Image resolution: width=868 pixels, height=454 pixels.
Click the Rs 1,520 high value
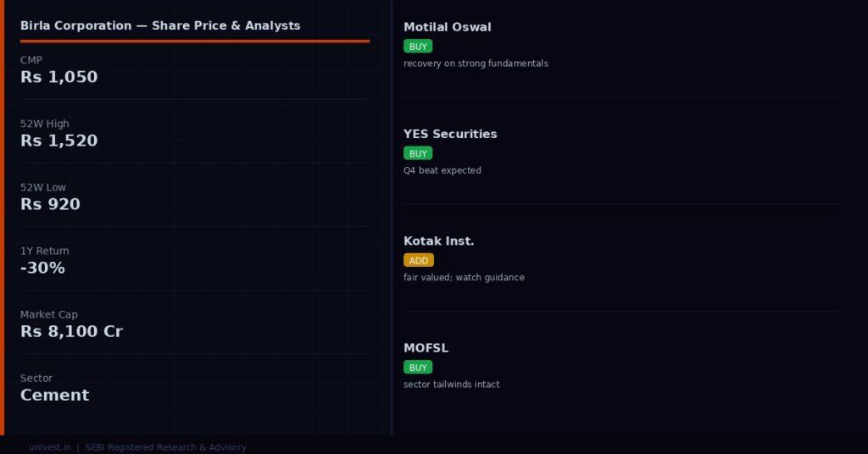point(58,141)
